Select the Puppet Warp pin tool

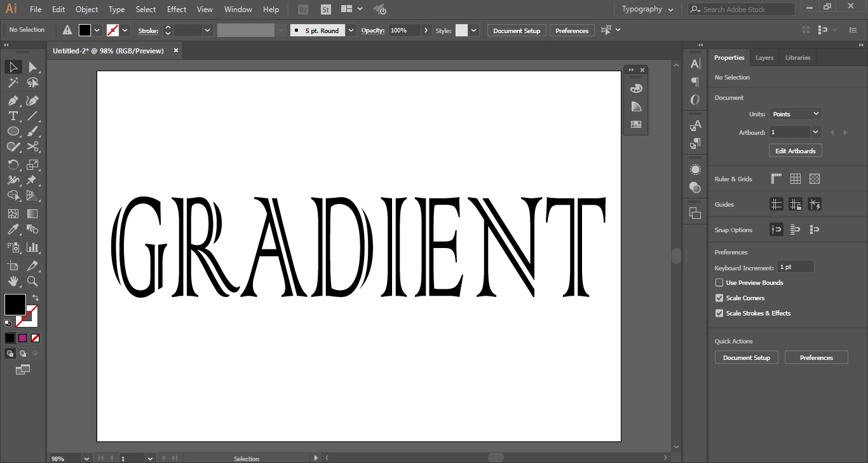[32, 180]
